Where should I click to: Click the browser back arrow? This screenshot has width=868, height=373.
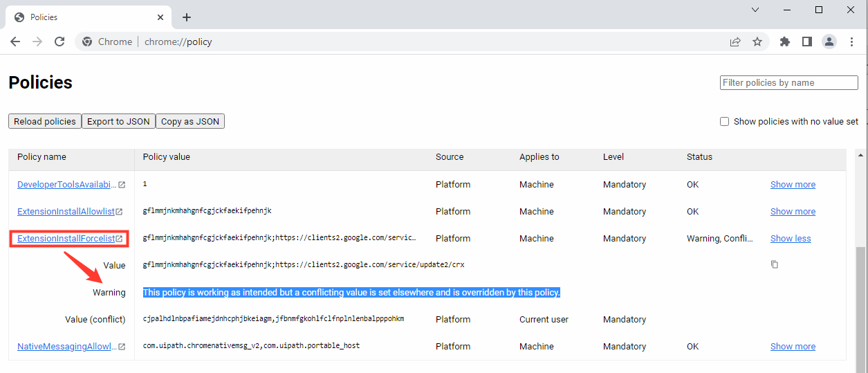(x=15, y=42)
